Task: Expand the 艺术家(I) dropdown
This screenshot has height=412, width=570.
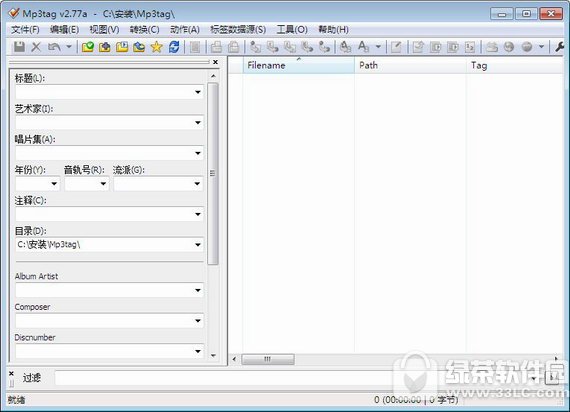Action: tap(198, 123)
